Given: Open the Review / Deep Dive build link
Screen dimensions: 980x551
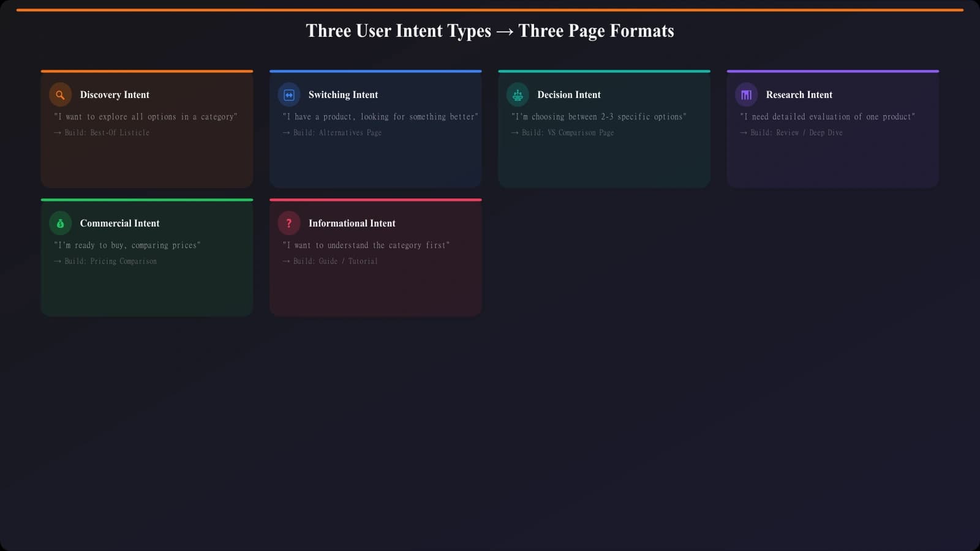Looking at the screenshot, I should tap(791, 132).
